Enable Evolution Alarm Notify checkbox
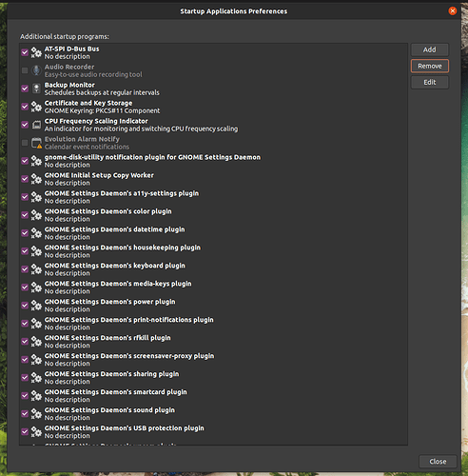468x476 pixels. [25, 143]
